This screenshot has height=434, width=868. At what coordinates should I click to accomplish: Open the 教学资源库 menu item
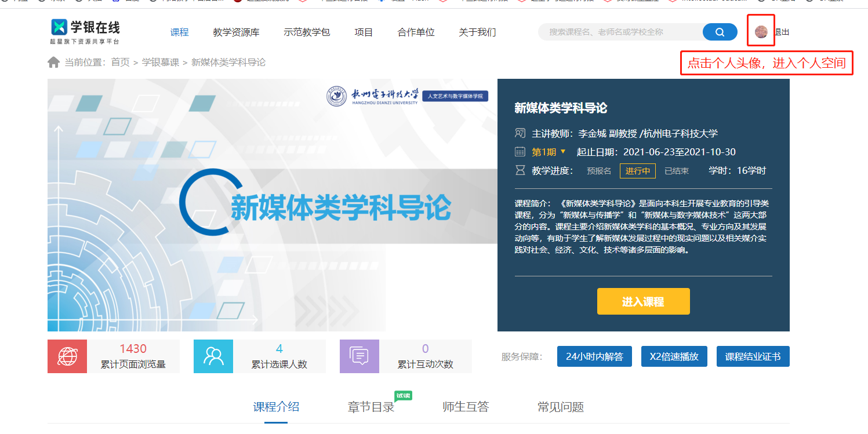(x=236, y=32)
